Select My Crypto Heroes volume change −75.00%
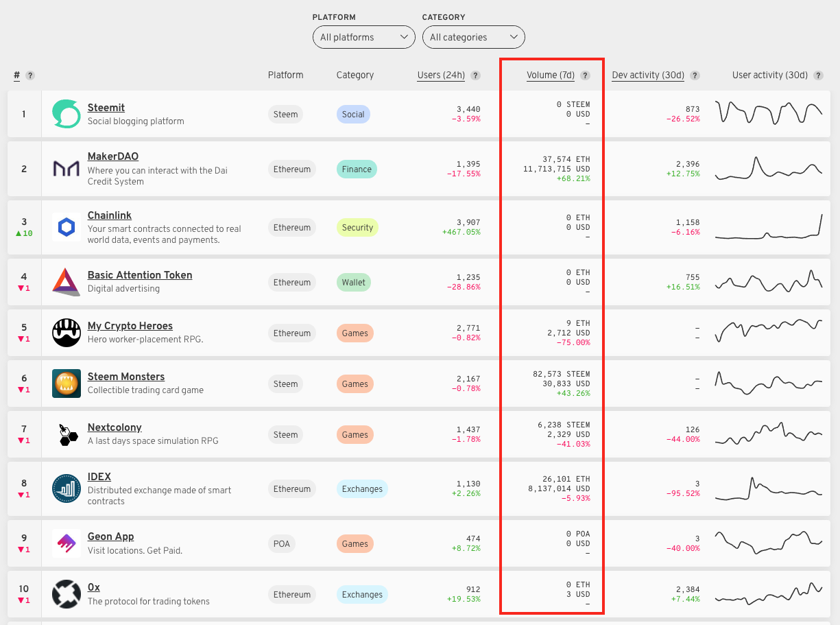The image size is (840, 625). pyautogui.click(x=573, y=342)
